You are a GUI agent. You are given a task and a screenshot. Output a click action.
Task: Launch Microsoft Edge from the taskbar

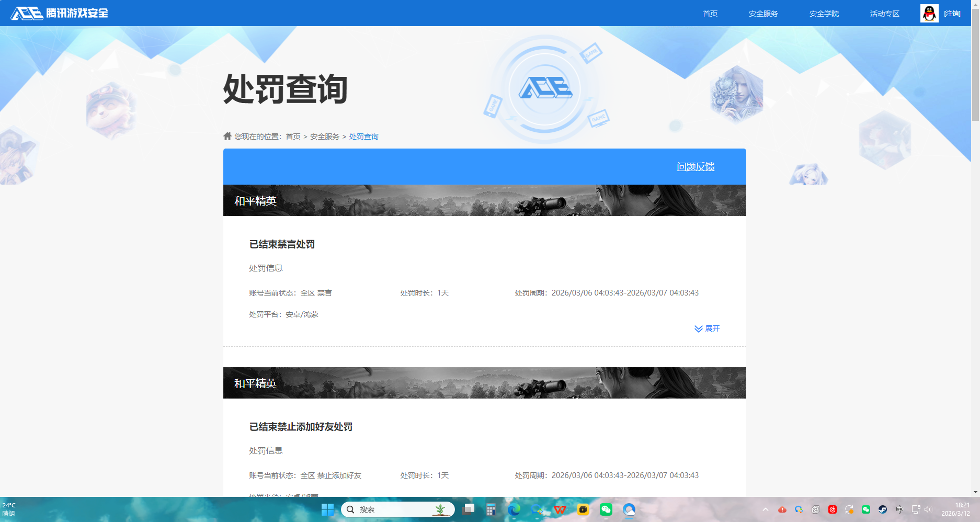(x=515, y=509)
